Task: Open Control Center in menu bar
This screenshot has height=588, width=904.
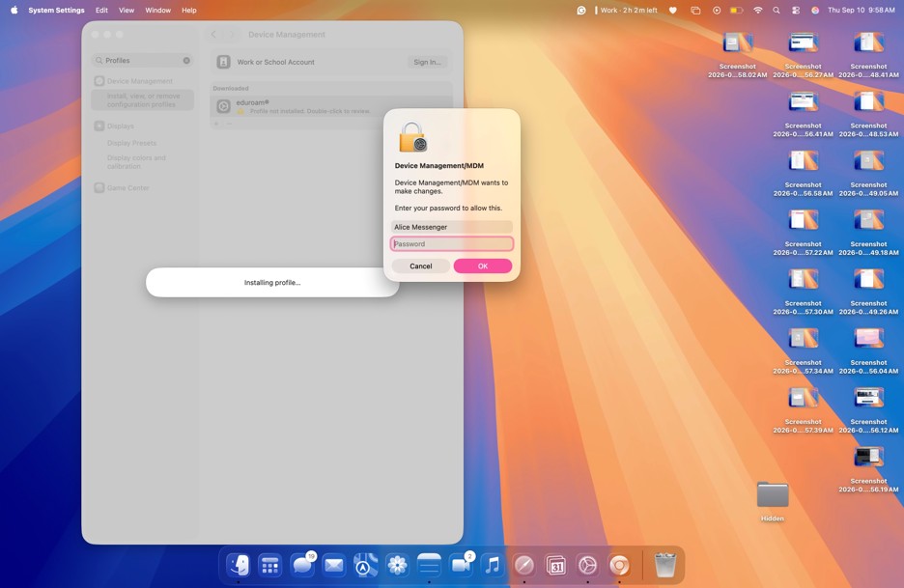Action: tap(796, 11)
